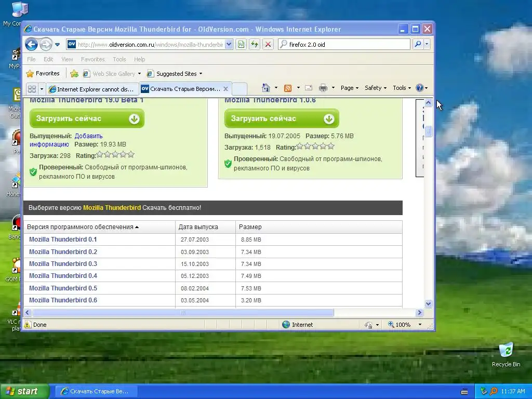
Task: Open the Safety command menu
Action: 376,88
